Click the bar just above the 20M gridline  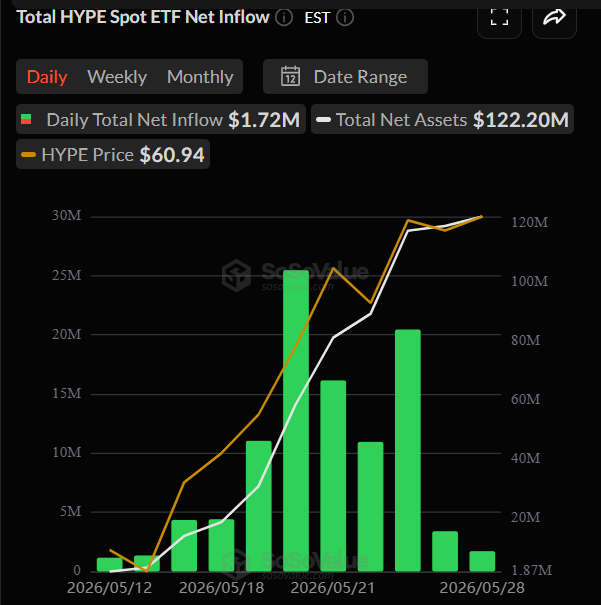[x=408, y=450]
